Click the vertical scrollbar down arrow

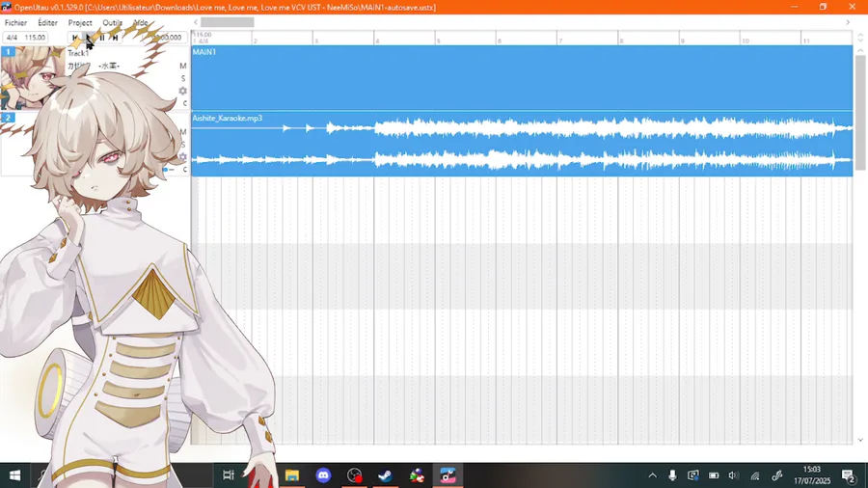(859, 440)
